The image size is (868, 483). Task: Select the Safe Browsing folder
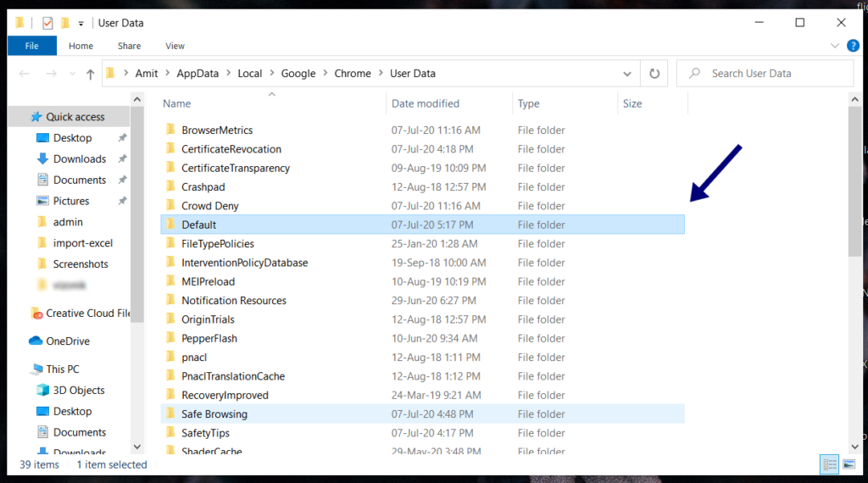tap(422, 414)
